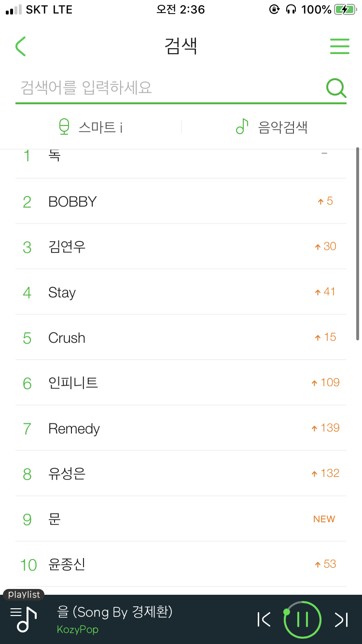Viewport: 362px width, 644px height.
Task: Tap Crush in the ranking list
Action: [x=67, y=338]
